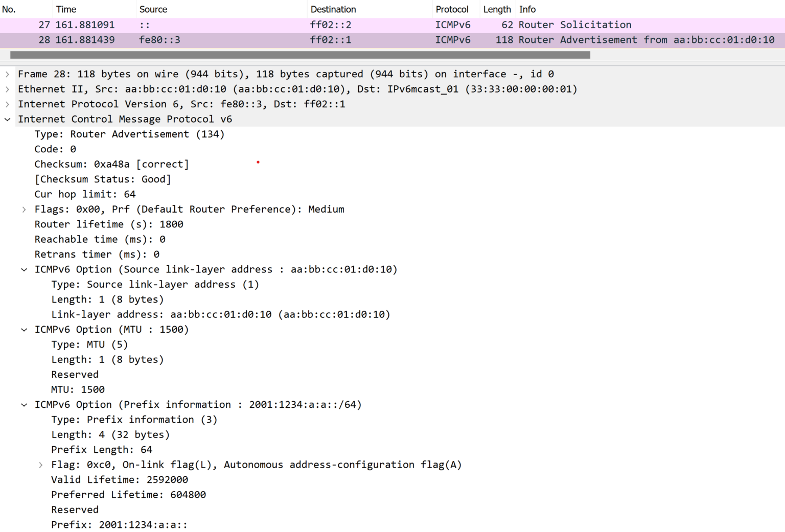The height and width of the screenshot is (532, 785).
Task: Sort by the Length column header
Action: (497, 9)
